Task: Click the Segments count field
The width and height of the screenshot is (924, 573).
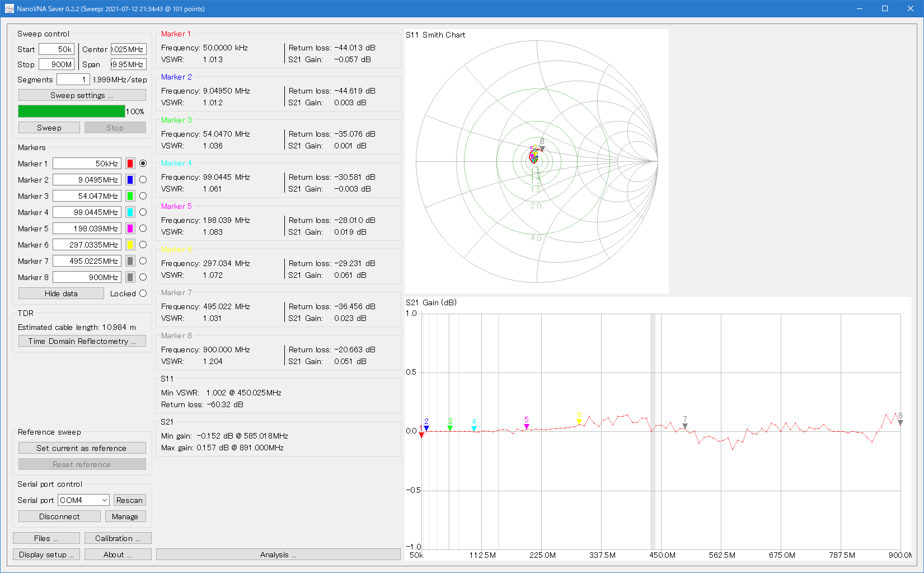Action: (x=73, y=80)
